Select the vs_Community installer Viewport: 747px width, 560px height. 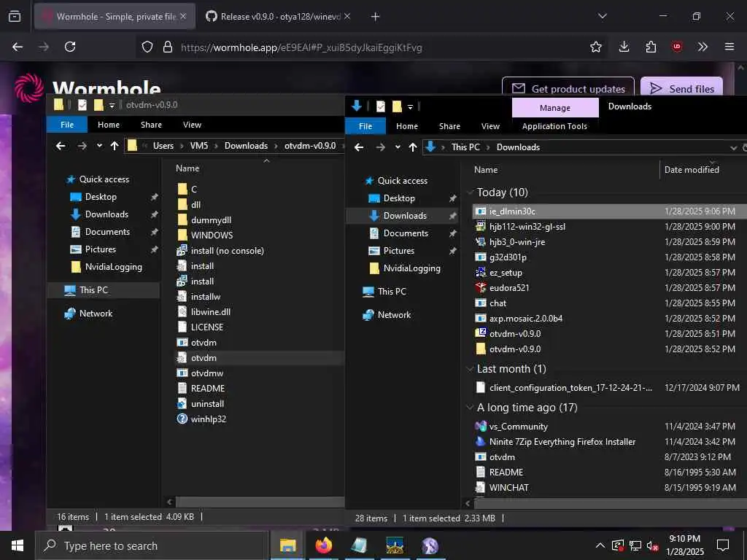click(518, 427)
